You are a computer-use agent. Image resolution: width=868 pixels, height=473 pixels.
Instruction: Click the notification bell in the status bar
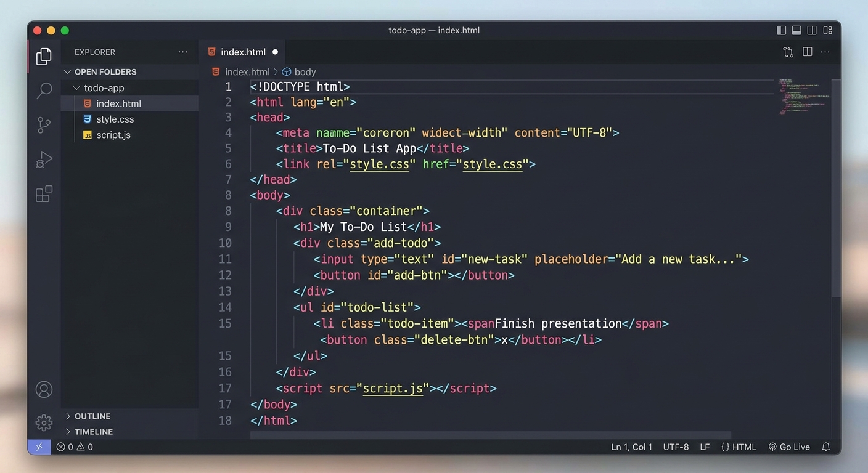[825, 447]
